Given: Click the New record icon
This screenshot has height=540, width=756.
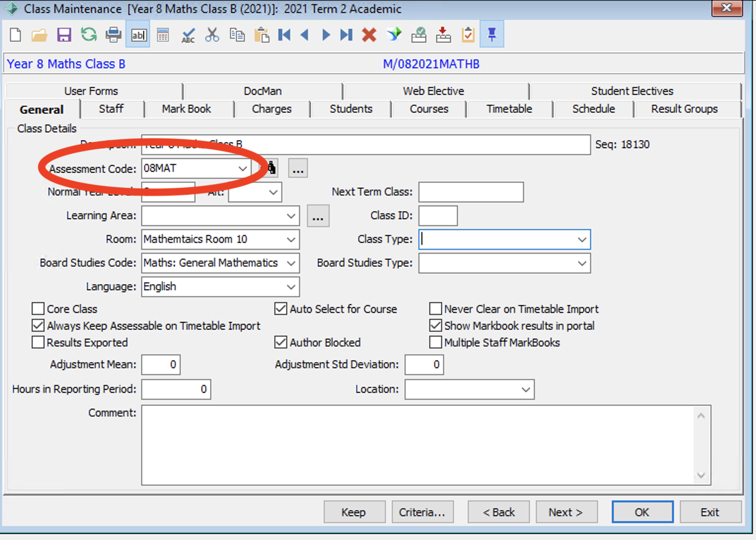Looking at the screenshot, I should tap(15, 35).
